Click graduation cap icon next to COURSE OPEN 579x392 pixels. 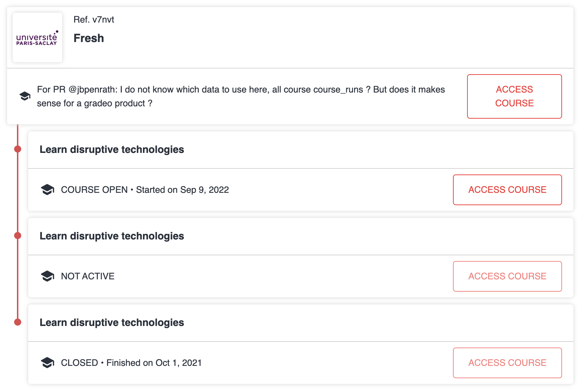(47, 190)
